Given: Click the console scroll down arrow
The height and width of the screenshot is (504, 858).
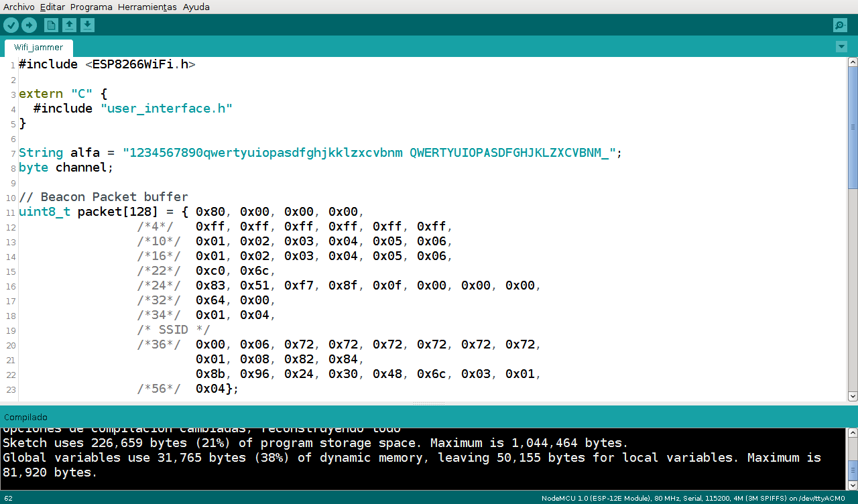Looking at the screenshot, I should (x=852, y=485).
